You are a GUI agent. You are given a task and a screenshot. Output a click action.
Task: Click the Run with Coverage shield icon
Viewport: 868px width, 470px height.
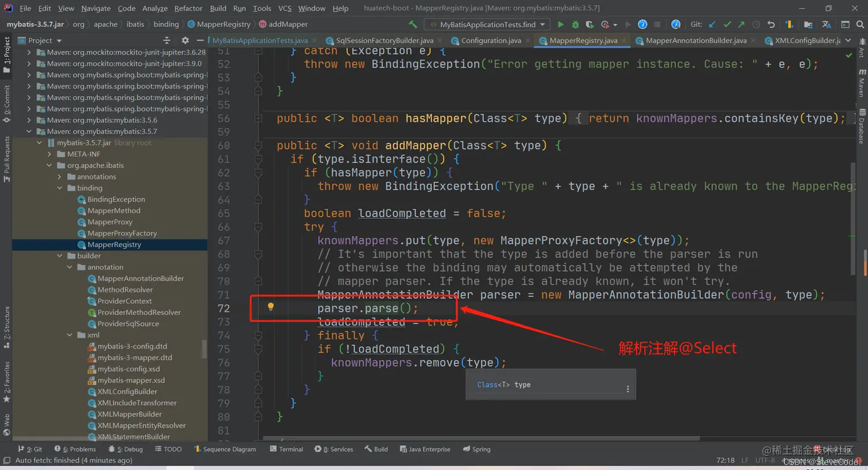[x=590, y=24]
